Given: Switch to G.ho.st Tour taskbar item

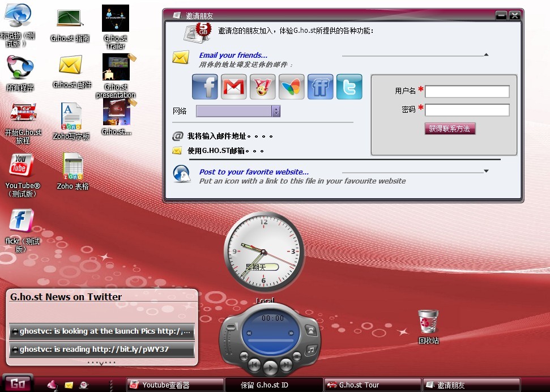Looking at the screenshot, I should click(372, 385).
